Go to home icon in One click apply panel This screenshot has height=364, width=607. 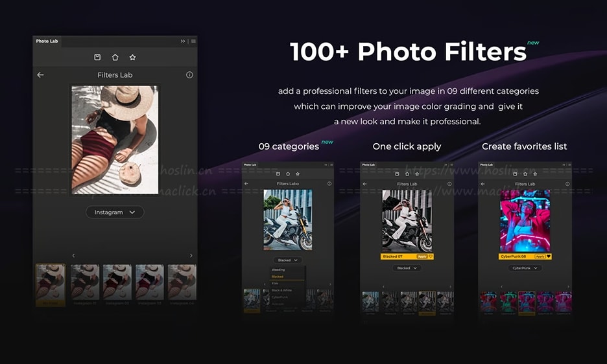point(407,174)
